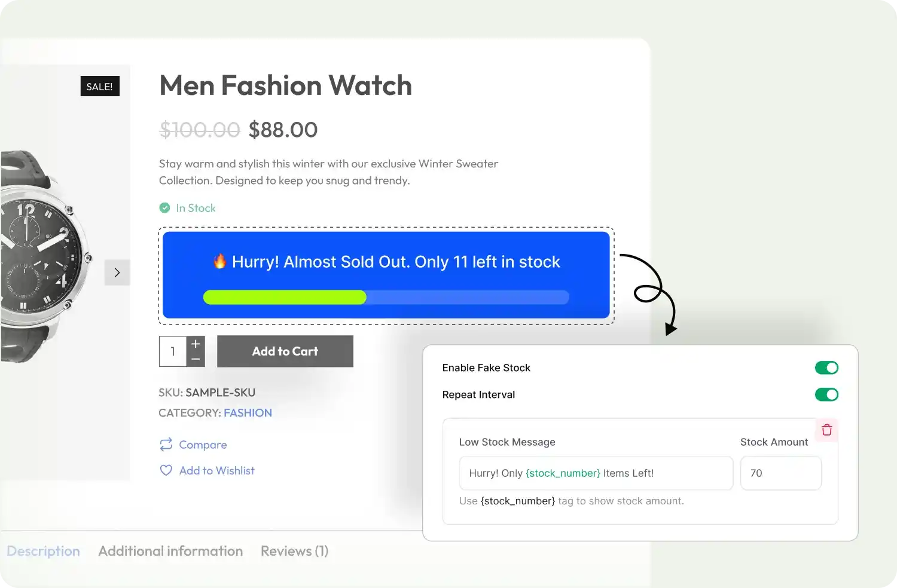897x588 pixels.
Task: Switch to the Description tab
Action: click(x=43, y=550)
